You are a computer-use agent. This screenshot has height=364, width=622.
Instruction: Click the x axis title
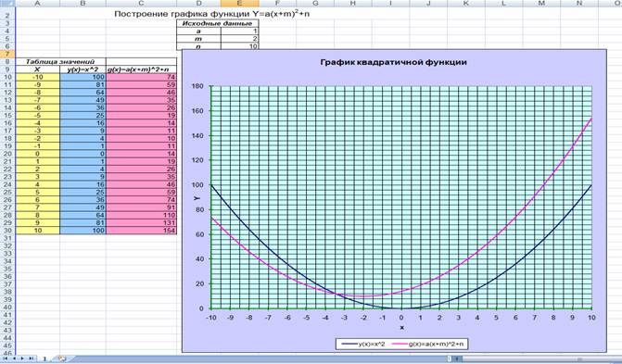click(x=401, y=328)
